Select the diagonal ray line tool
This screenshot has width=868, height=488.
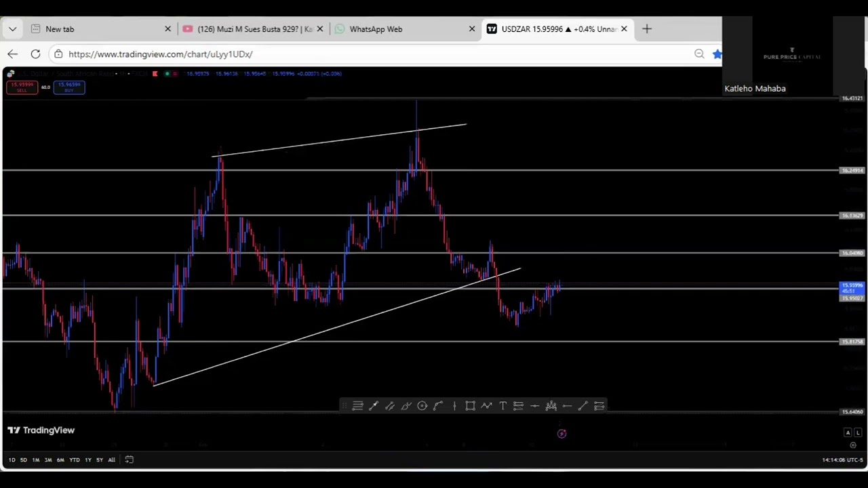pos(583,406)
